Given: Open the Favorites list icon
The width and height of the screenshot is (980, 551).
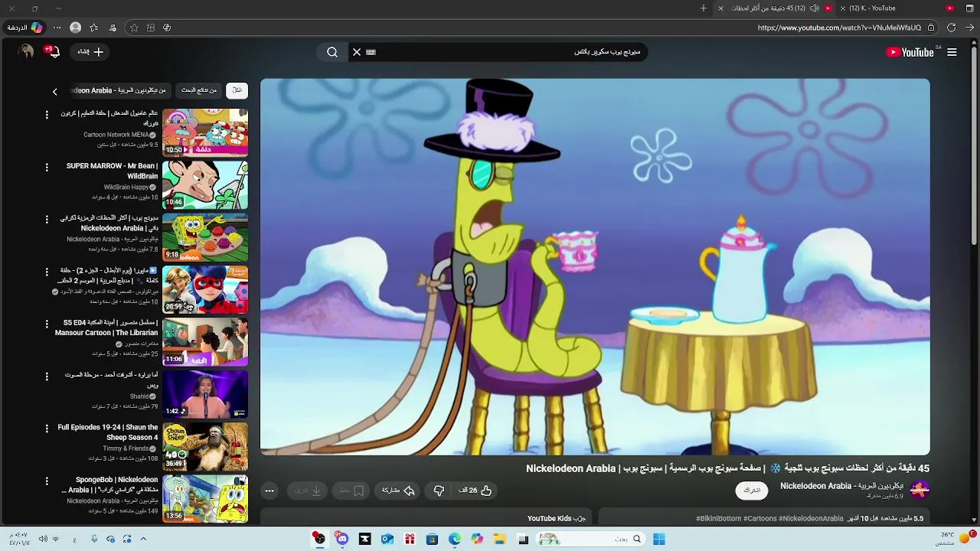Looking at the screenshot, I should (x=94, y=28).
